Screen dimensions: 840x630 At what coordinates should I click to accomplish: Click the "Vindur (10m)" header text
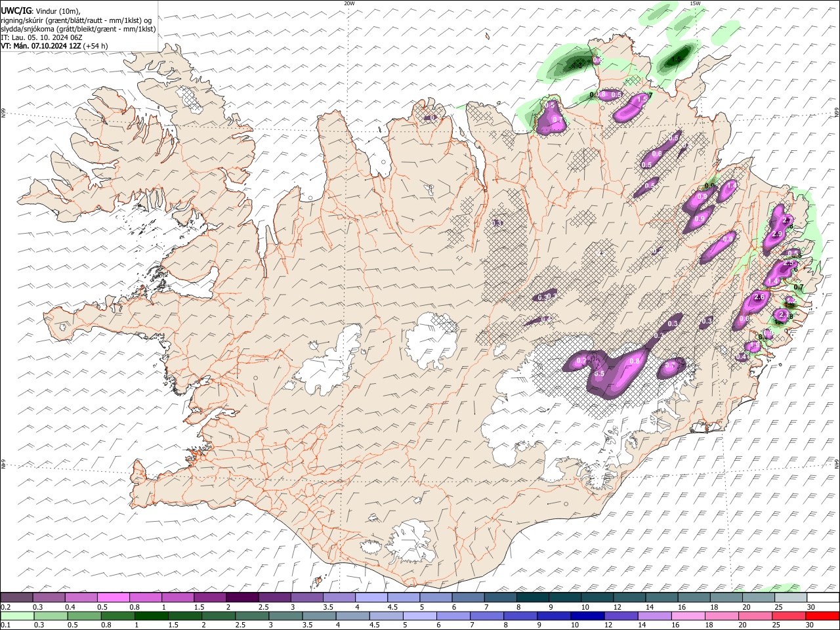[57, 11]
